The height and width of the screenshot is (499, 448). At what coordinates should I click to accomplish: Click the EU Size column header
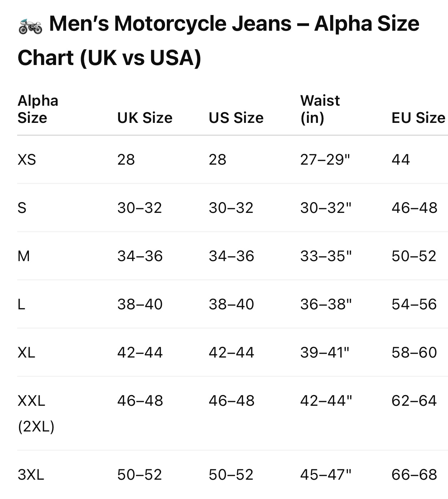tap(418, 118)
